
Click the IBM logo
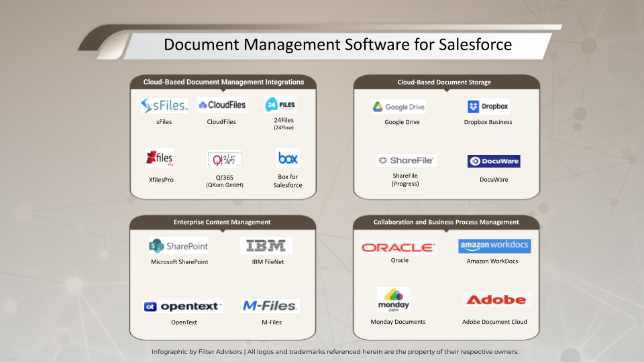coord(266,245)
